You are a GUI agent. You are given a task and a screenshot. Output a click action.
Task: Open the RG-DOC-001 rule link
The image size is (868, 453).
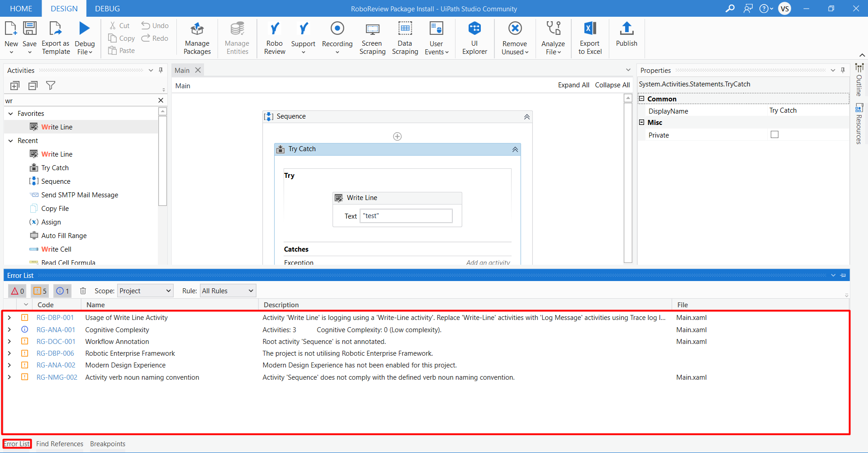[x=56, y=342]
